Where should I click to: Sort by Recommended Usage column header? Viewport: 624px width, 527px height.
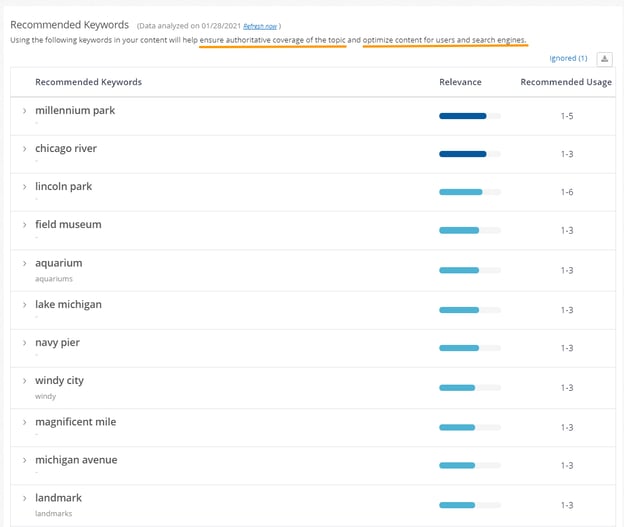566,82
